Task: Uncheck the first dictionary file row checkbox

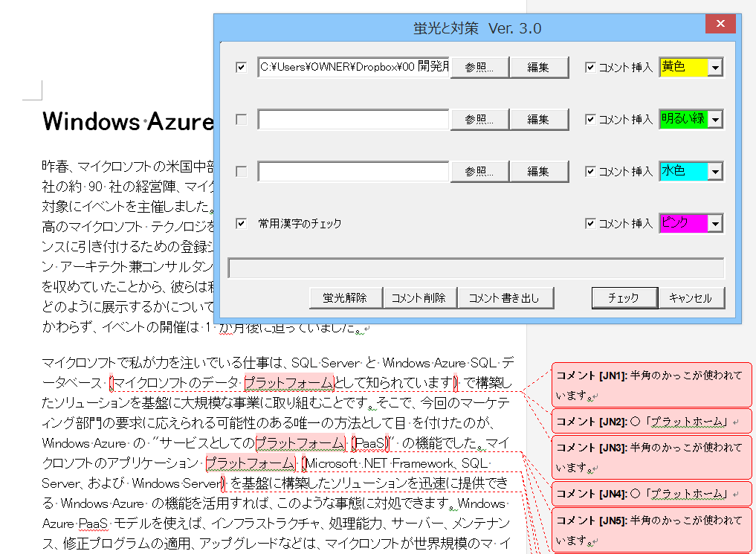Action: pyautogui.click(x=241, y=68)
